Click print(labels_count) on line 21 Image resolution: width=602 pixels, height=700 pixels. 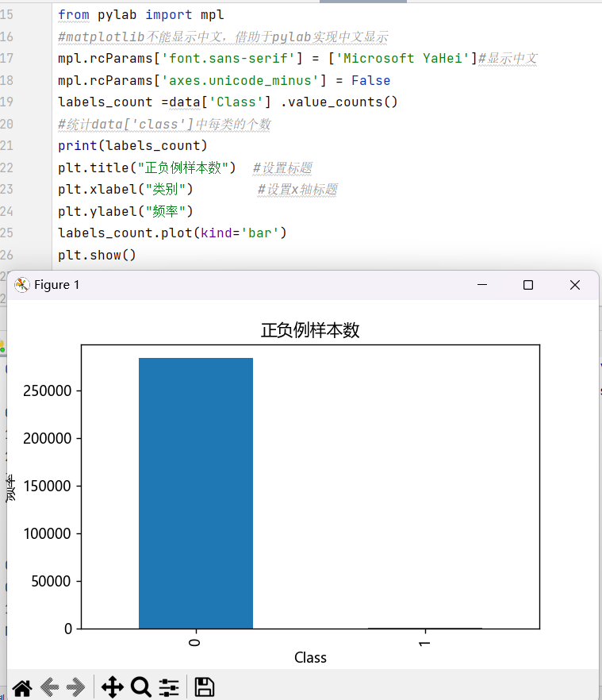click(x=132, y=146)
